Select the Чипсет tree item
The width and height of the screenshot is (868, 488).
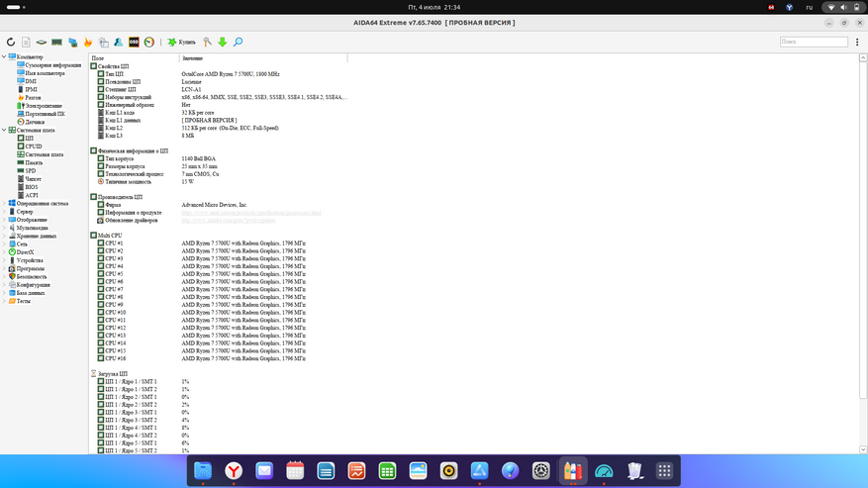[x=33, y=179]
